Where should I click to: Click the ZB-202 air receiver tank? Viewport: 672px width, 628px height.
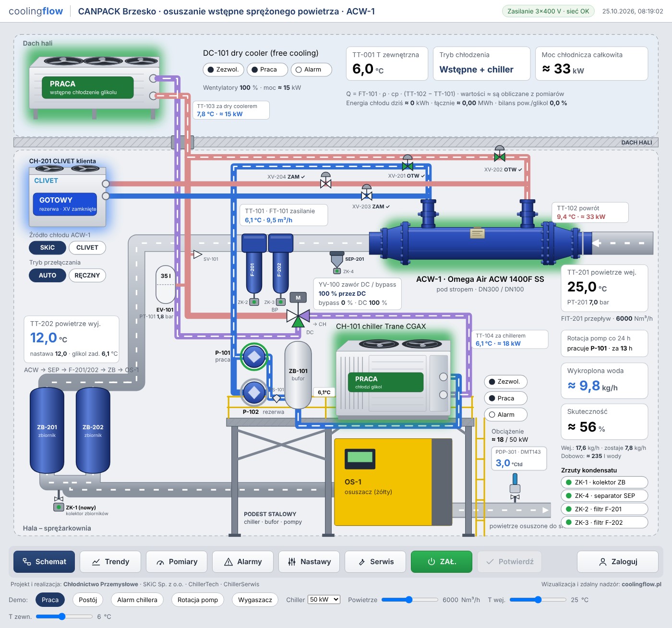click(93, 431)
